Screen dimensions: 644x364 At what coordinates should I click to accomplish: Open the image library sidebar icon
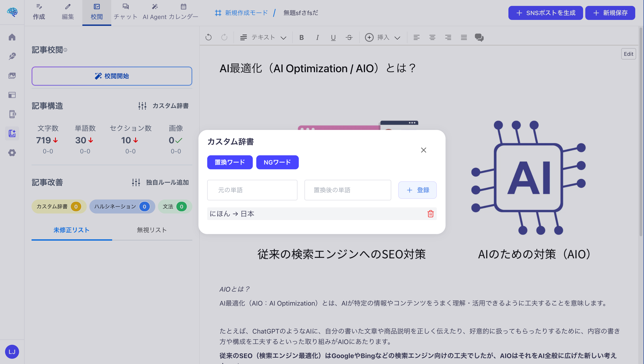click(x=12, y=75)
